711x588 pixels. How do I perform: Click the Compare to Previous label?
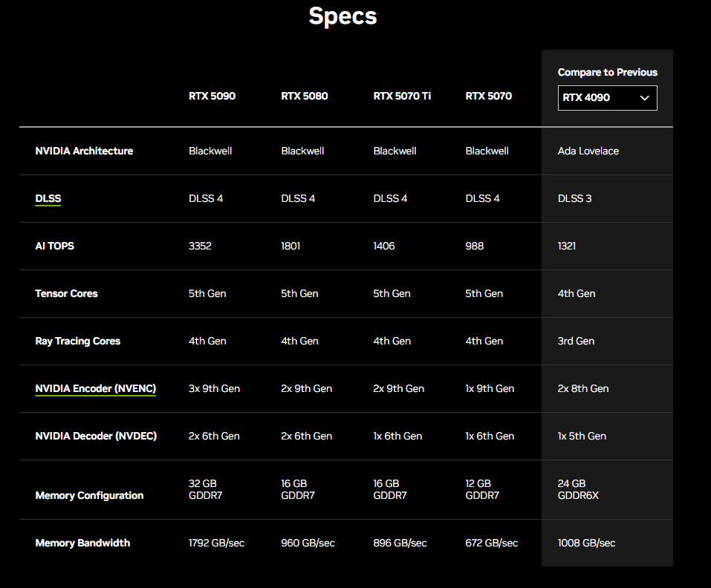tap(607, 73)
